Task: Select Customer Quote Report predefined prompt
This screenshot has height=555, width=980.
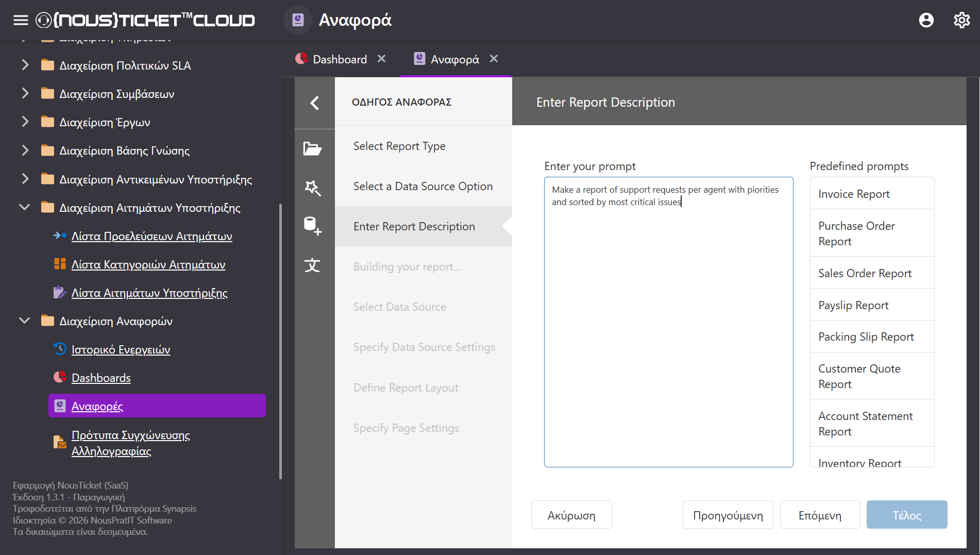Action: pyautogui.click(x=872, y=376)
